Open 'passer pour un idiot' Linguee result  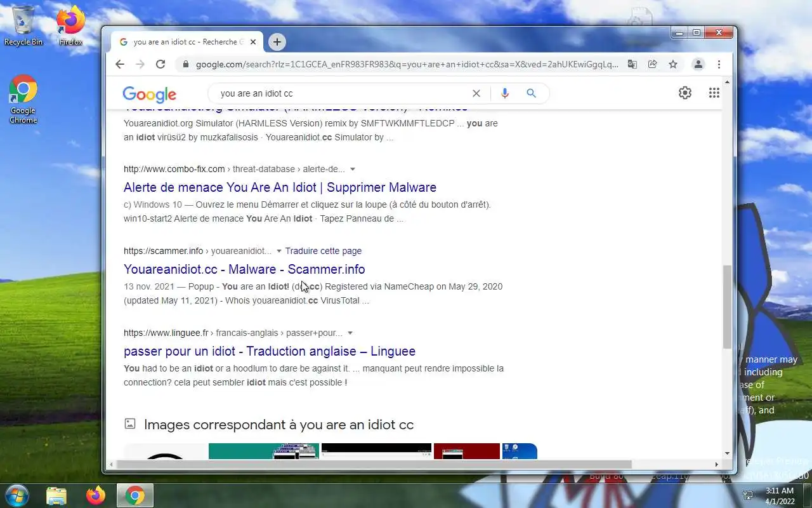tap(270, 351)
